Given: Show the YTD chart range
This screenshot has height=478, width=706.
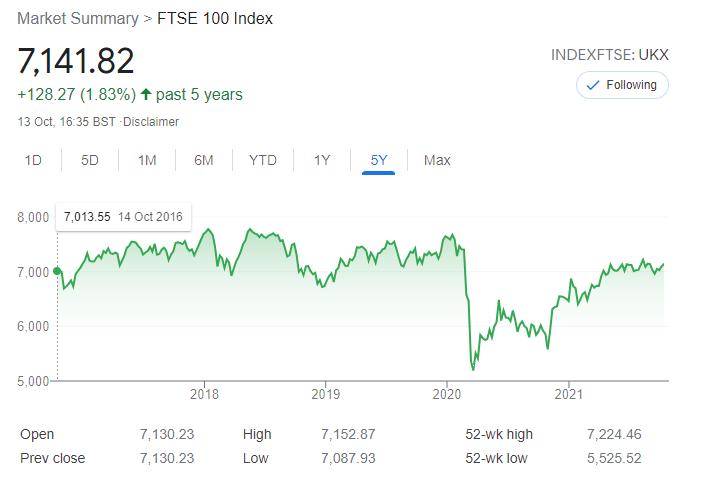Looking at the screenshot, I should click(x=263, y=160).
